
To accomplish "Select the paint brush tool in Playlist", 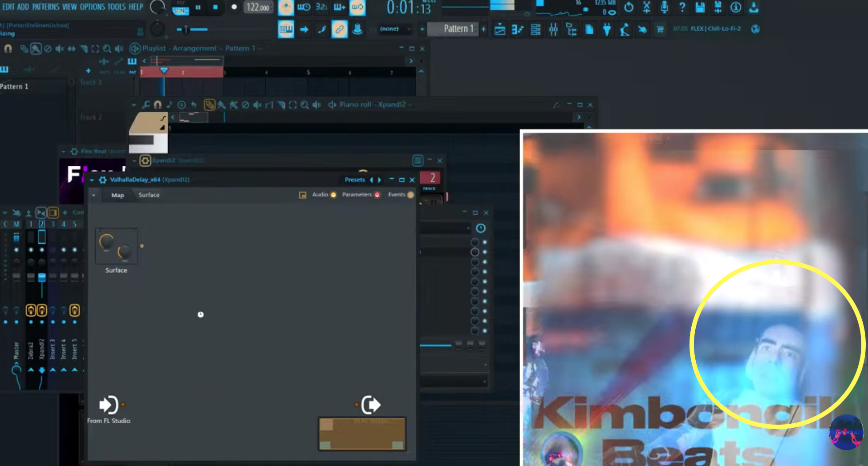I will (x=36, y=49).
